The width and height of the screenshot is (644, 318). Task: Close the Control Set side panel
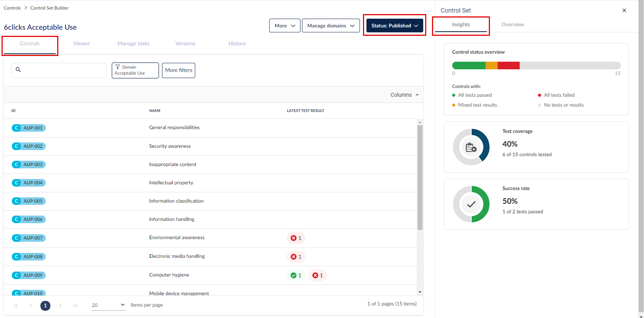coord(624,10)
